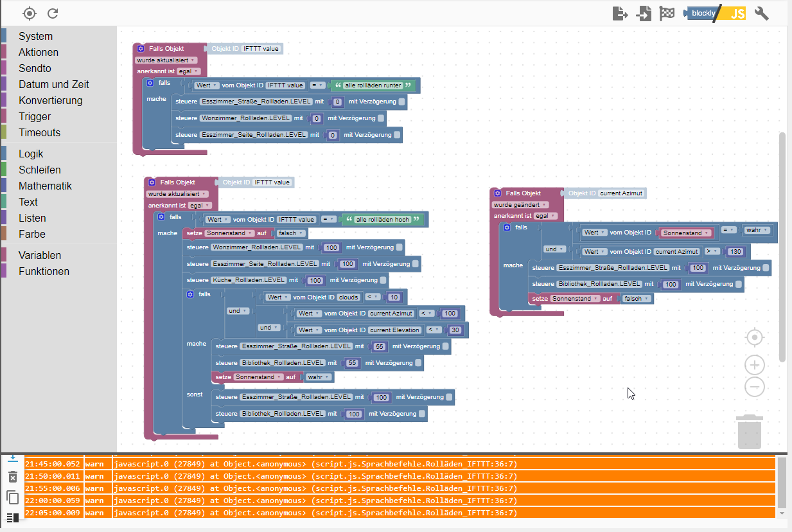Screen dimensions: 792x532
Task: Click Objekt ID field 'clouds'
Action: [x=349, y=297]
